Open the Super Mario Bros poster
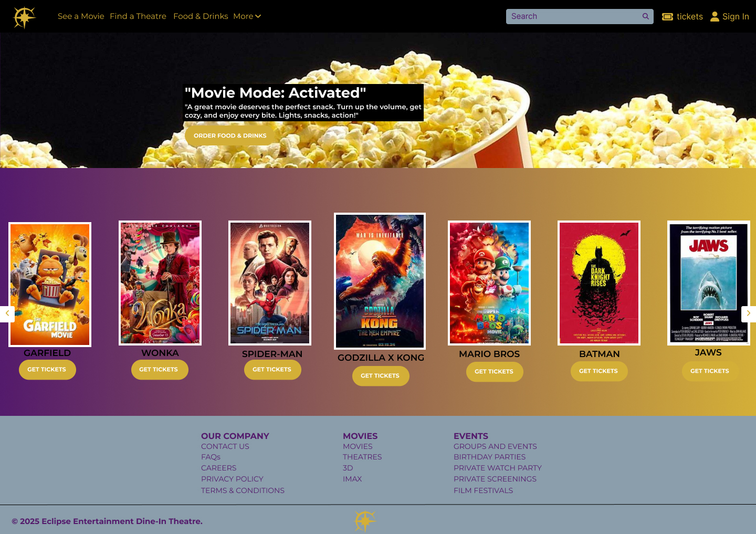This screenshot has height=534, width=756. click(x=489, y=283)
